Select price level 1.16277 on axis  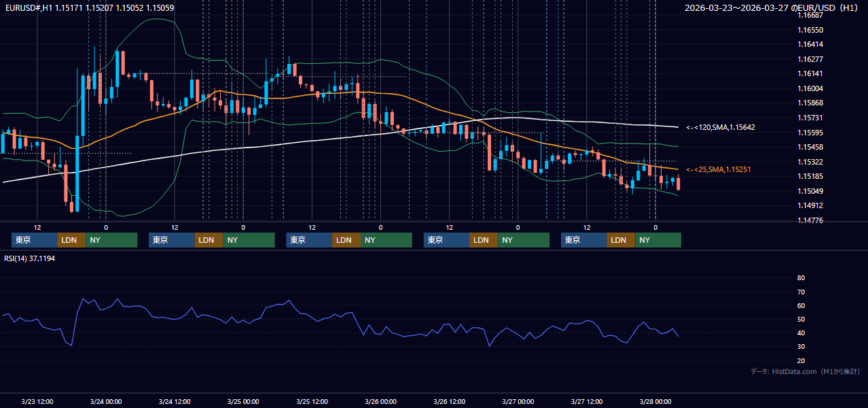(810, 59)
